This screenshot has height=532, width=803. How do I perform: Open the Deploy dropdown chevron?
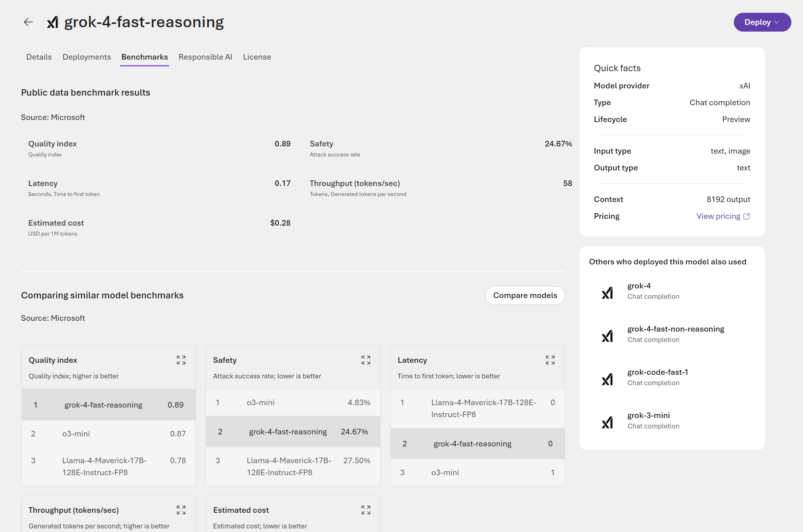coord(776,22)
